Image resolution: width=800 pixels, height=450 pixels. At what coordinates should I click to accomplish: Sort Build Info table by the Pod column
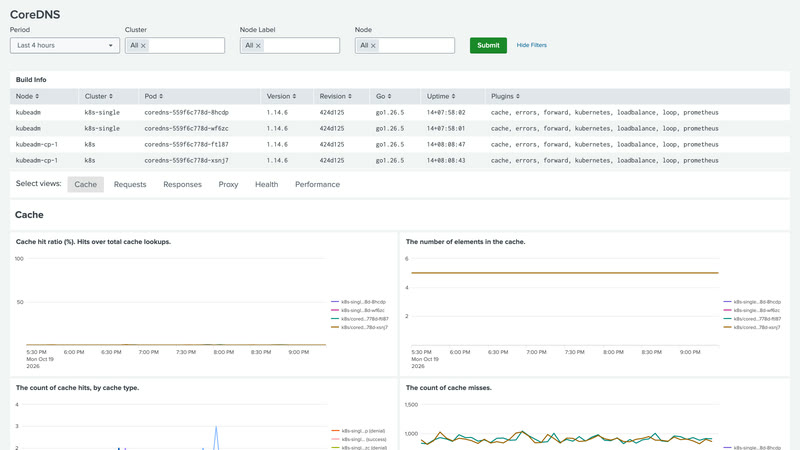[x=154, y=96]
